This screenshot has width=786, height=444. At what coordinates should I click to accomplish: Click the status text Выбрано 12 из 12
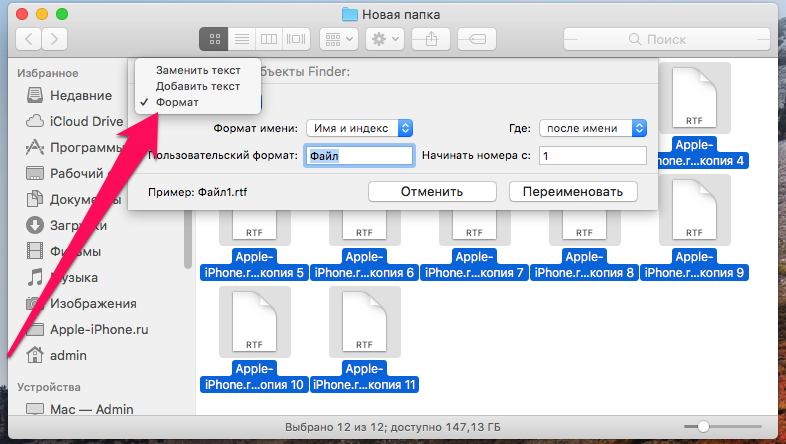[336, 427]
